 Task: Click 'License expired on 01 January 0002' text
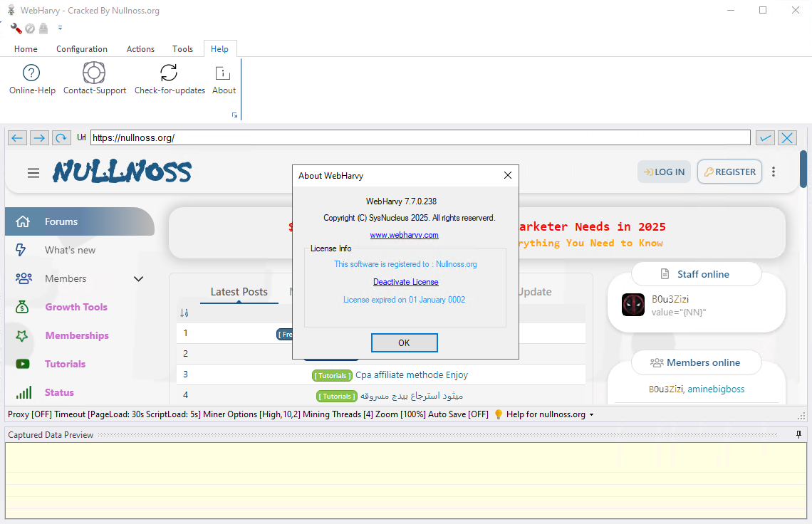coord(404,300)
